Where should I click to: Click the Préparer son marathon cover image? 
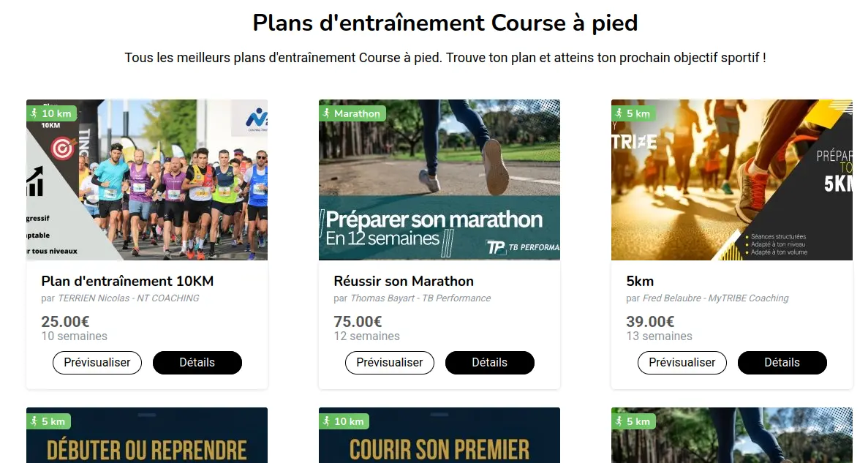pos(439,179)
